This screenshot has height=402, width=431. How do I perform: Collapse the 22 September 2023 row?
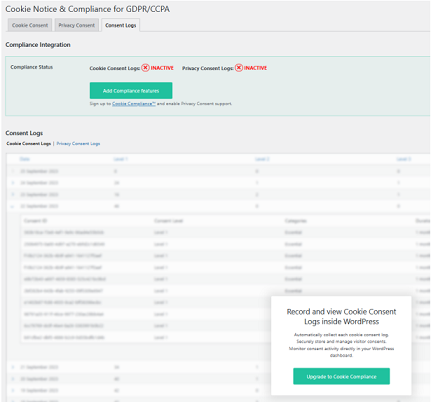tap(13, 206)
